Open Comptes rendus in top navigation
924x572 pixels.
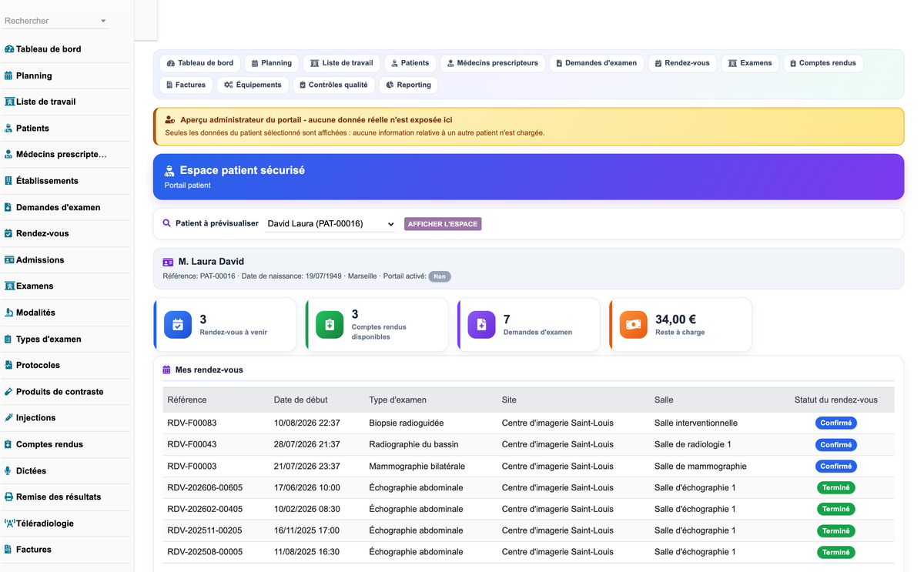pyautogui.click(x=823, y=63)
